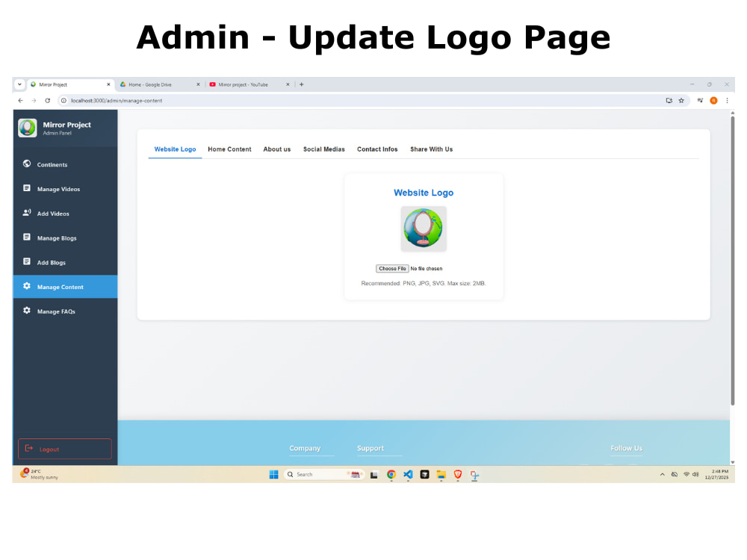Screen dimensions: 747x560
Task: Go to Manage Videos in sidebar
Action: [65, 189]
